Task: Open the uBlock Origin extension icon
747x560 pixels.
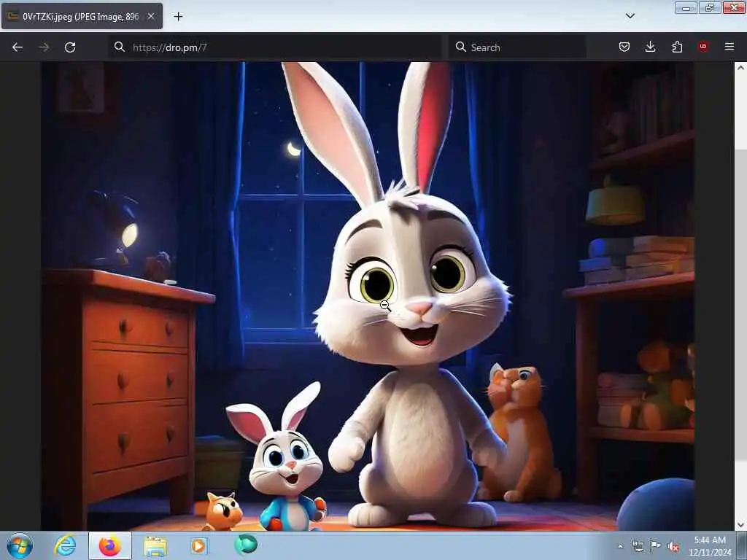Action: (703, 47)
